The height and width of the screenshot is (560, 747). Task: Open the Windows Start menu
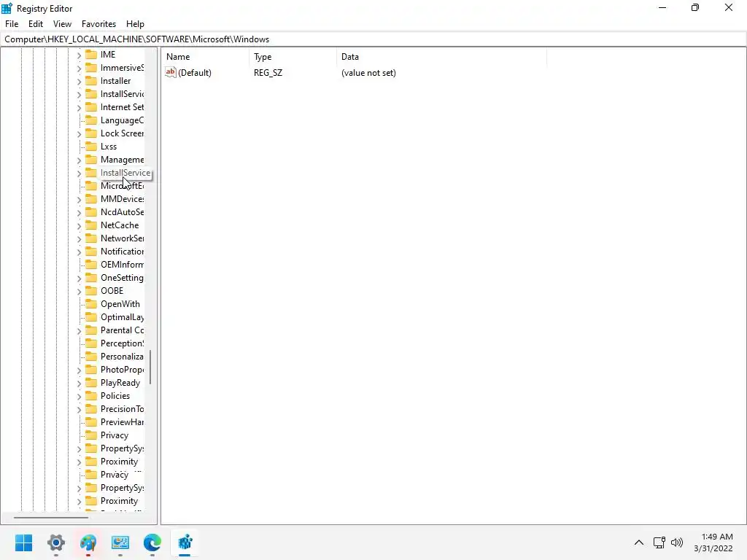point(23,542)
